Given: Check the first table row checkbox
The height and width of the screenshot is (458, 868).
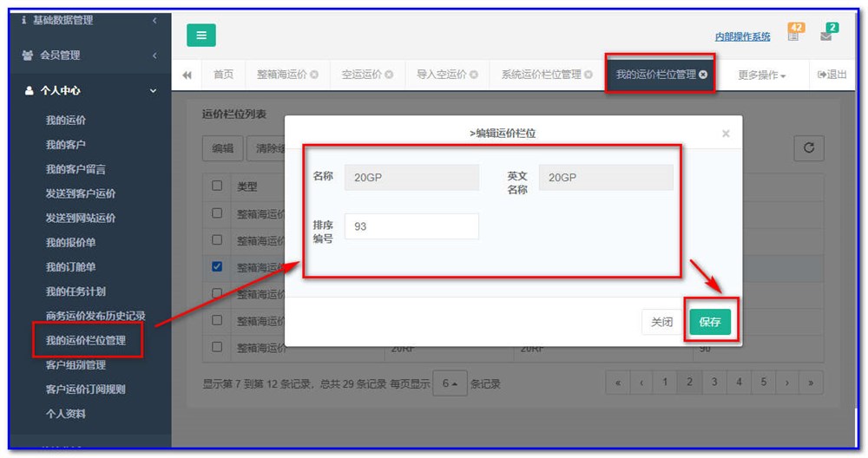Looking at the screenshot, I should coord(217,213).
